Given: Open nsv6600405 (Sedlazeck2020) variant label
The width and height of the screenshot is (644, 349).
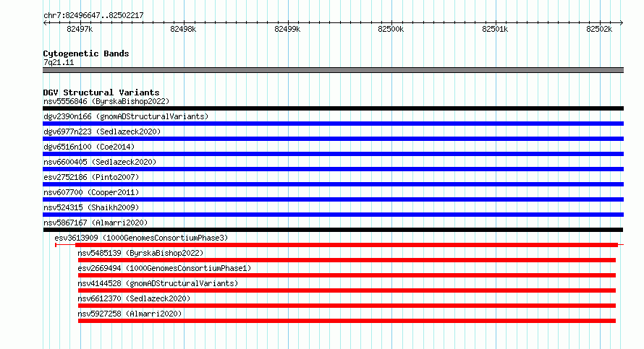Looking at the screenshot, I should pyautogui.click(x=100, y=162).
